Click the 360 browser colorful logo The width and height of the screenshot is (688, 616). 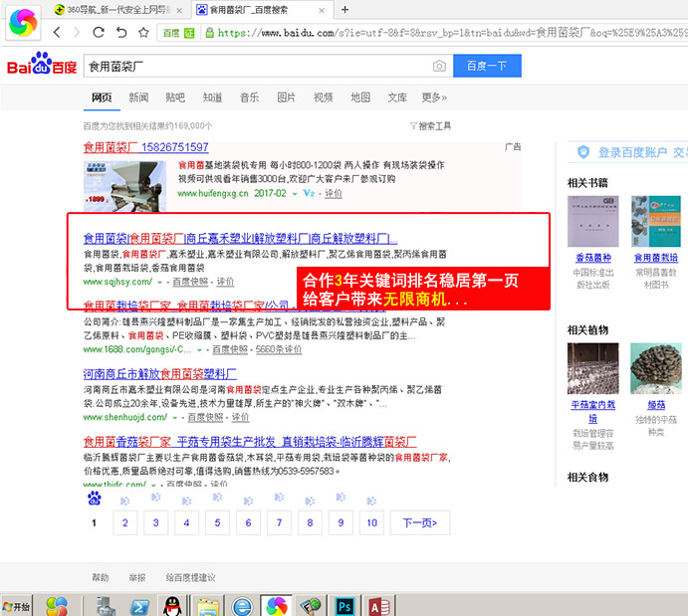tap(23, 22)
